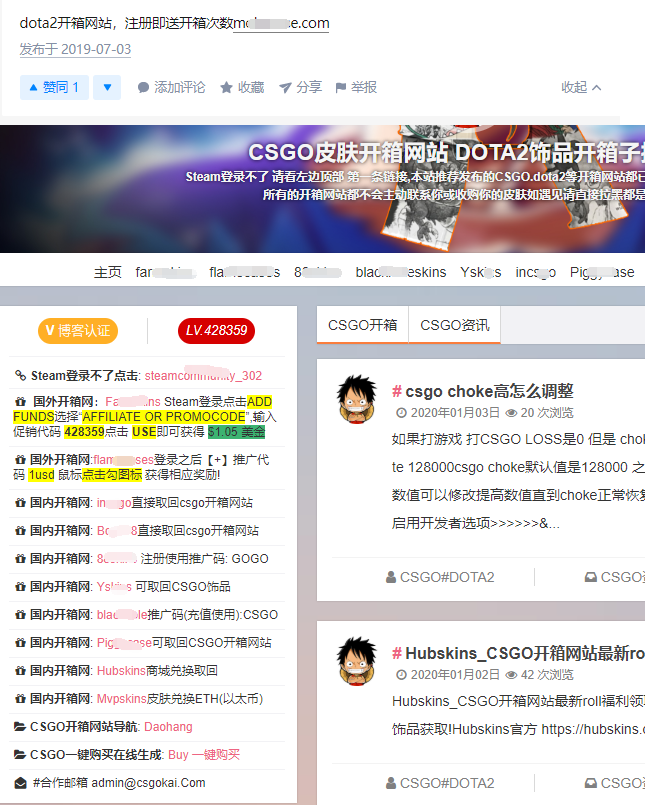Viewport: 645px width, 809px height.
Task: Click the gift icon beside the 1usd row
Action: pos(20,459)
